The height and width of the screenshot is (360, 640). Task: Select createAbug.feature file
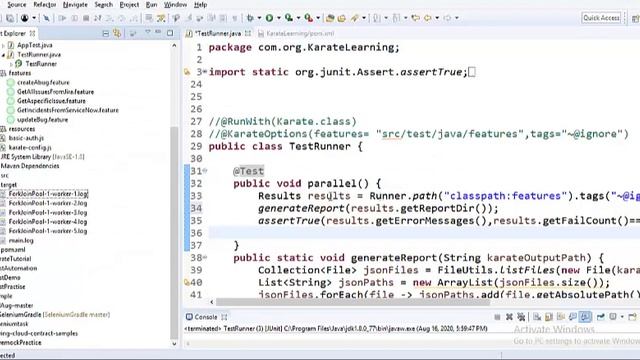coord(43,82)
